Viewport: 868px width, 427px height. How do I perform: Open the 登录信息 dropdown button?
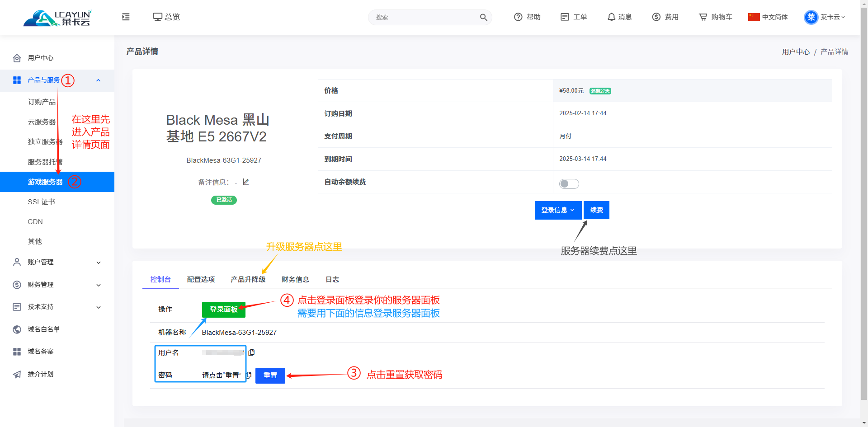coord(558,210)
